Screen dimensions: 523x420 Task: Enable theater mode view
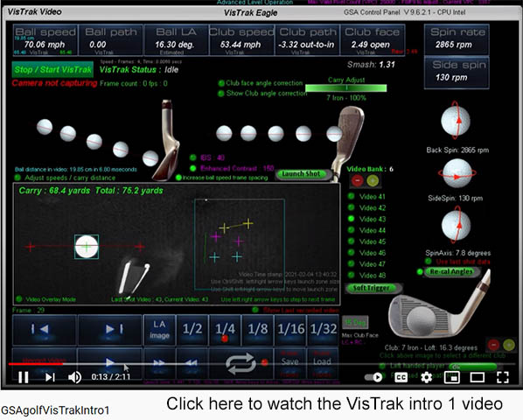[478, 377]
